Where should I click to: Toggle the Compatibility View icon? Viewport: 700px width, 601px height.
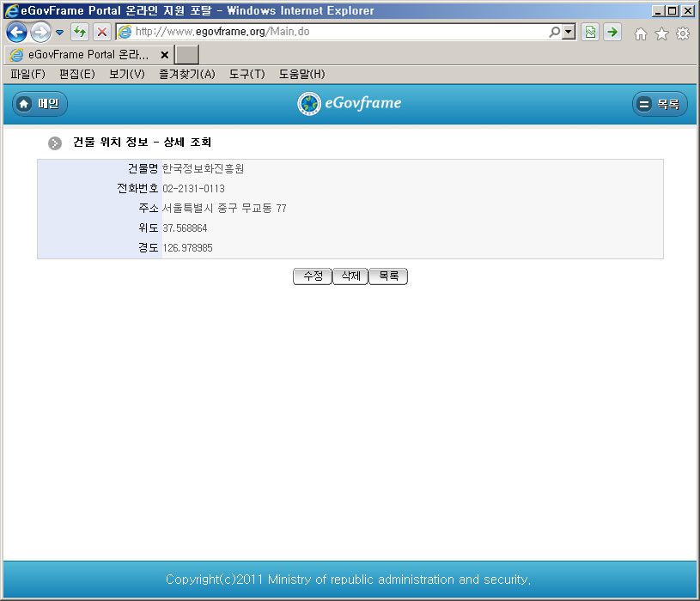pos(590,33)
